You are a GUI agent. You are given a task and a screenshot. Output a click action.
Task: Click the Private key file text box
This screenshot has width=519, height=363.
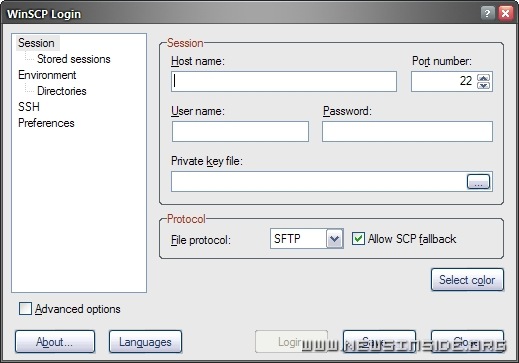coord(319,182)
